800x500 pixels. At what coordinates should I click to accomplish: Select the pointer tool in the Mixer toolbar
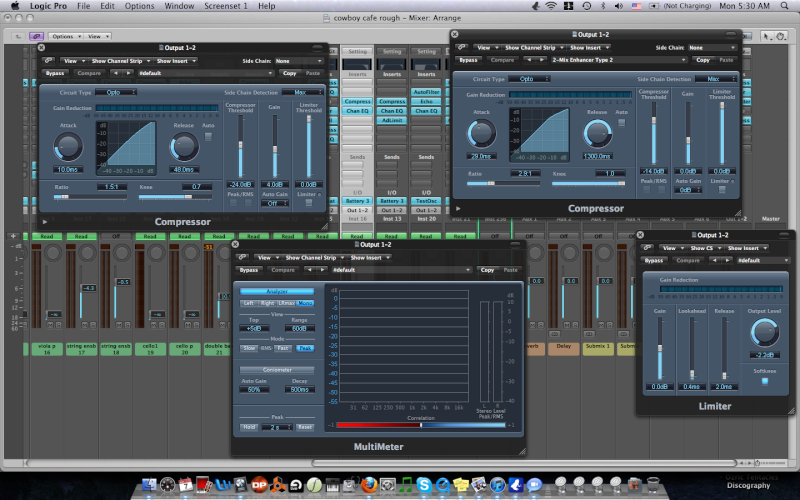point(766,36)
